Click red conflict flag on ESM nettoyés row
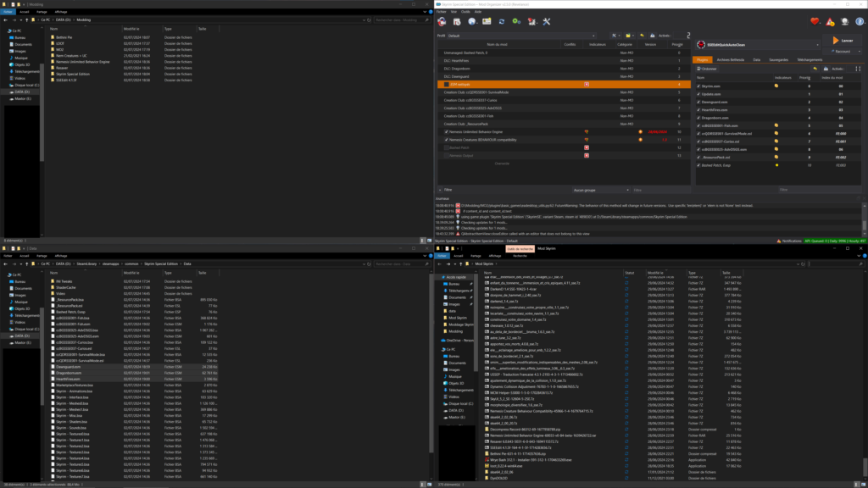 [x=587, y=85]
